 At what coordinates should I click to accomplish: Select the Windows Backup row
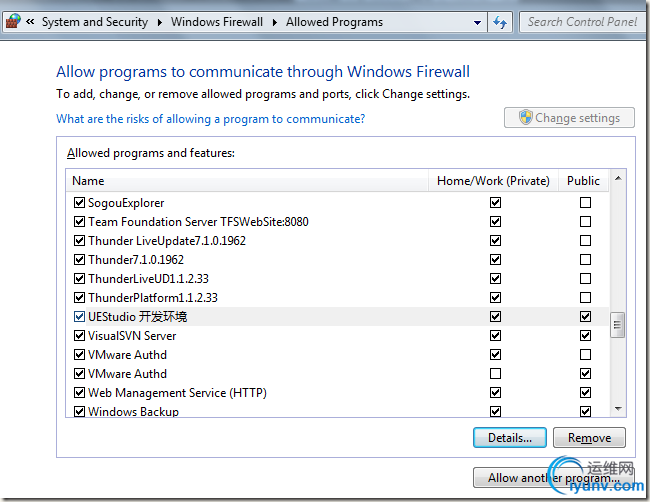pyautogui.click(x=337, y=410)
